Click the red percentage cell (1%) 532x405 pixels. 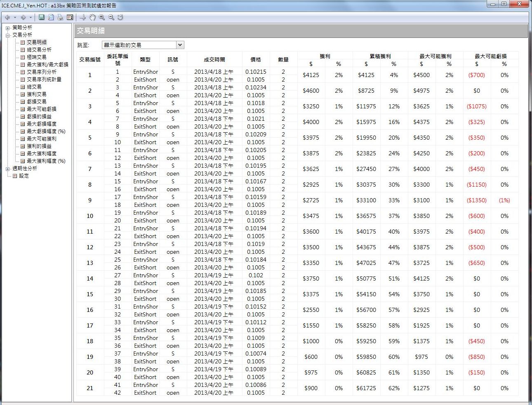504,200
